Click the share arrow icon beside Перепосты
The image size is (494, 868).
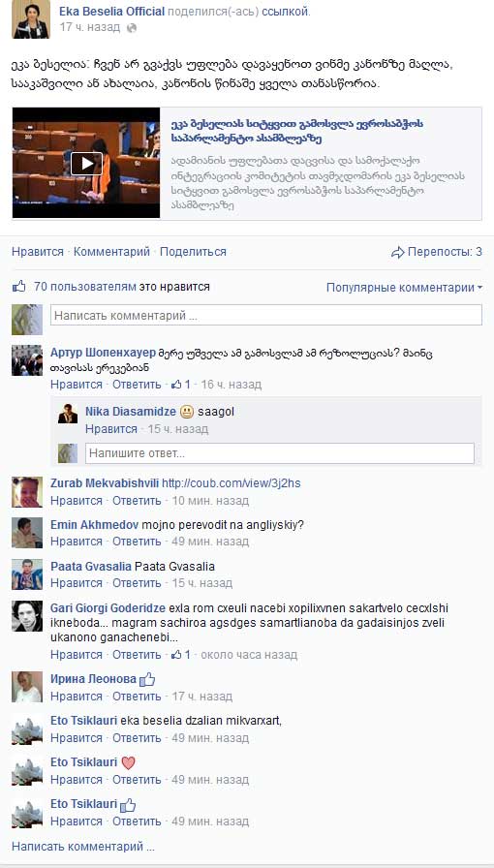click(397, 253)
